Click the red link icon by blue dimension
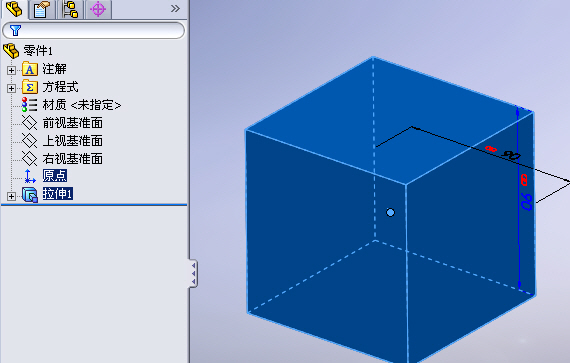570x363 pixels. (x=524, y=180)
